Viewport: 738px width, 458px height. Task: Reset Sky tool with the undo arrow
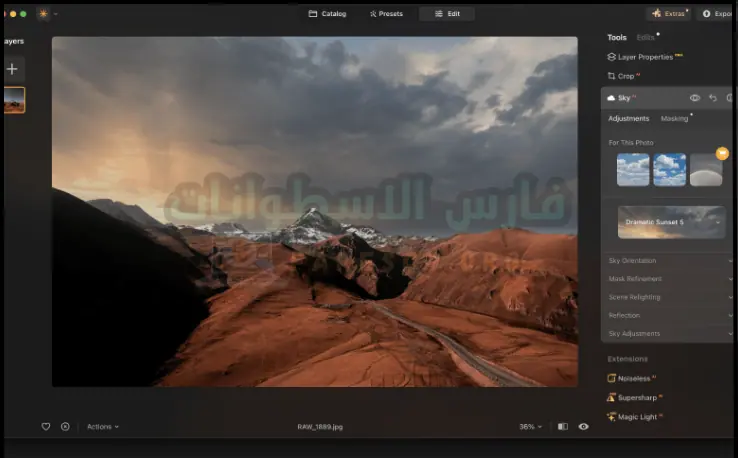713,98
